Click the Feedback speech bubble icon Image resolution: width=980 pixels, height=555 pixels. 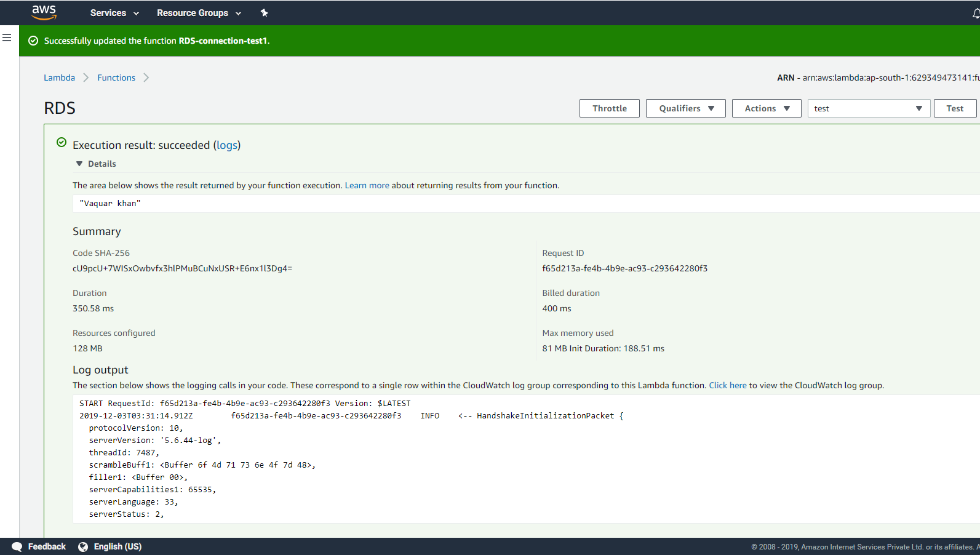(17, 547)
